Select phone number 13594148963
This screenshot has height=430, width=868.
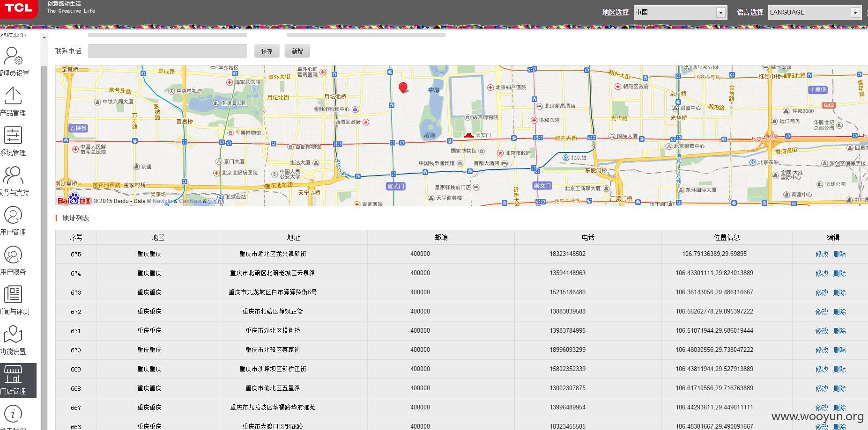pos(567,273)
